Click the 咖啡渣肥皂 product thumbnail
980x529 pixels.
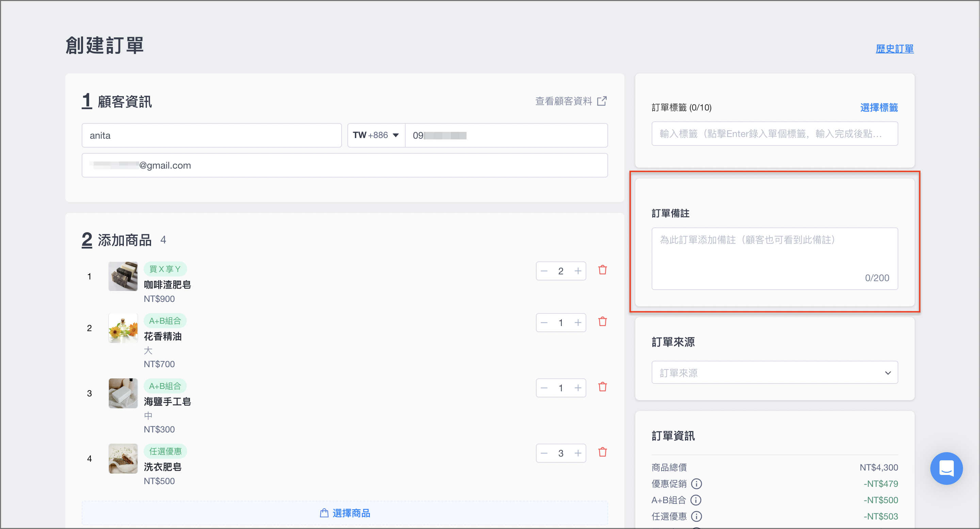tap(123, 276)
